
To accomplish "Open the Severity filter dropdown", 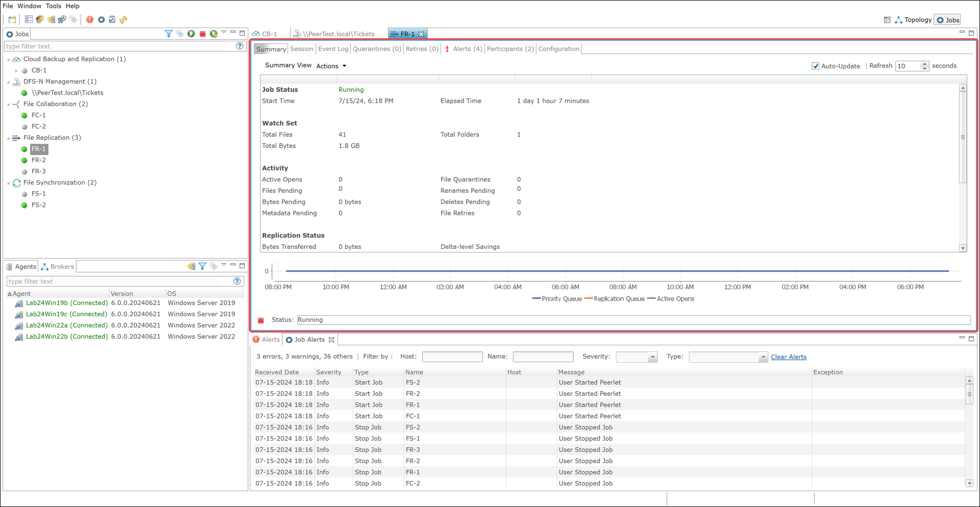I will coord(652,357).
